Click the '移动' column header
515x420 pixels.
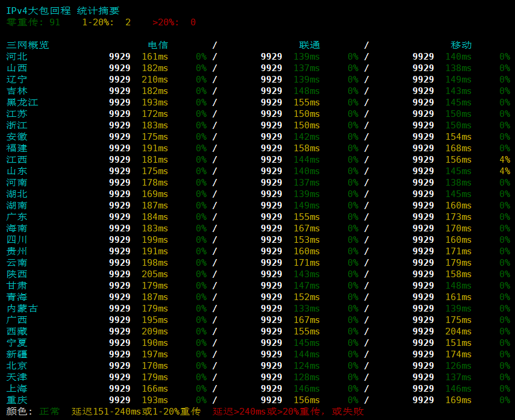tap(461, 45)
